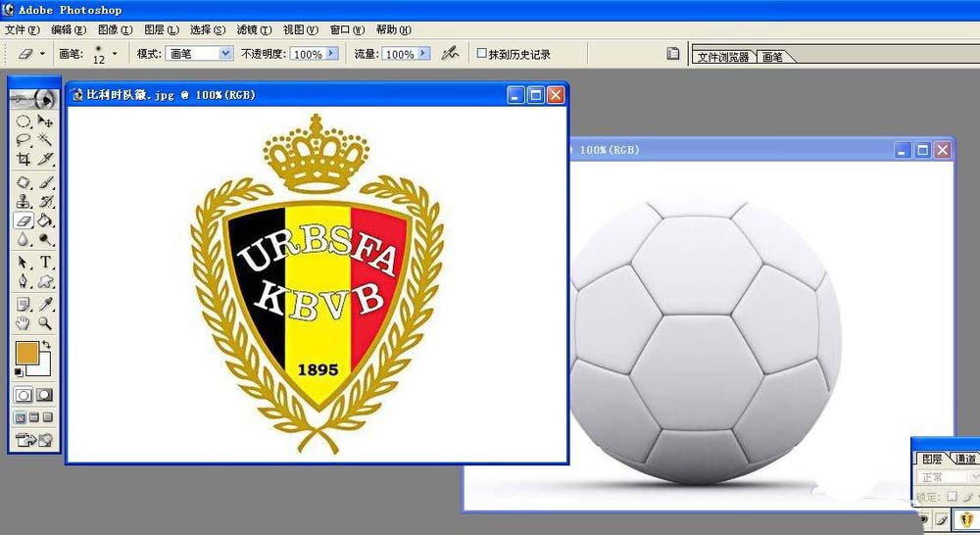980x535 pixels.
Task: Select the Crop tool
Action: 24,159
